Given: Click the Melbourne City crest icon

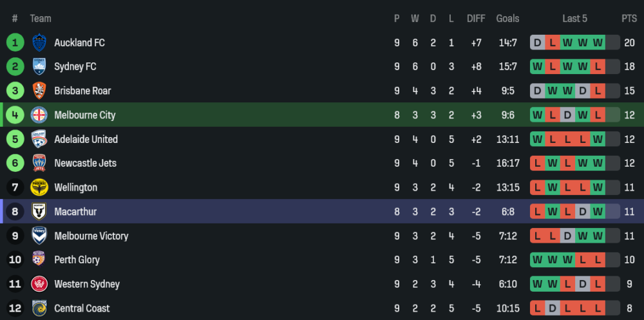Looking at the screenshot, I should tap(40, 115).
